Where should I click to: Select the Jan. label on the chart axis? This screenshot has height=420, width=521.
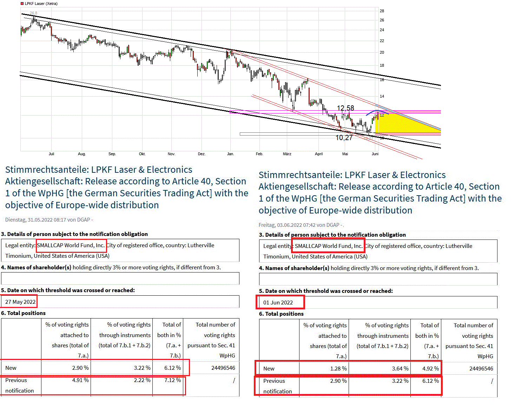[x=230, y=154]
